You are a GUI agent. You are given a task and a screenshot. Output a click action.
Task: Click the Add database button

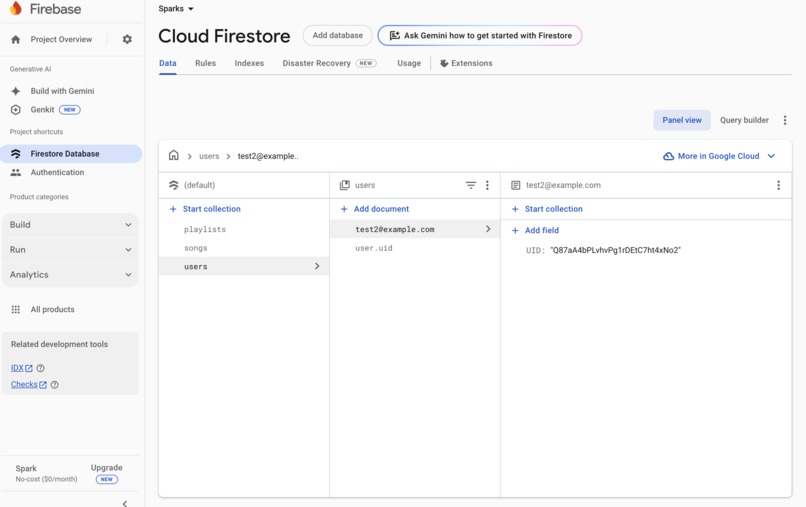[338, 35]
